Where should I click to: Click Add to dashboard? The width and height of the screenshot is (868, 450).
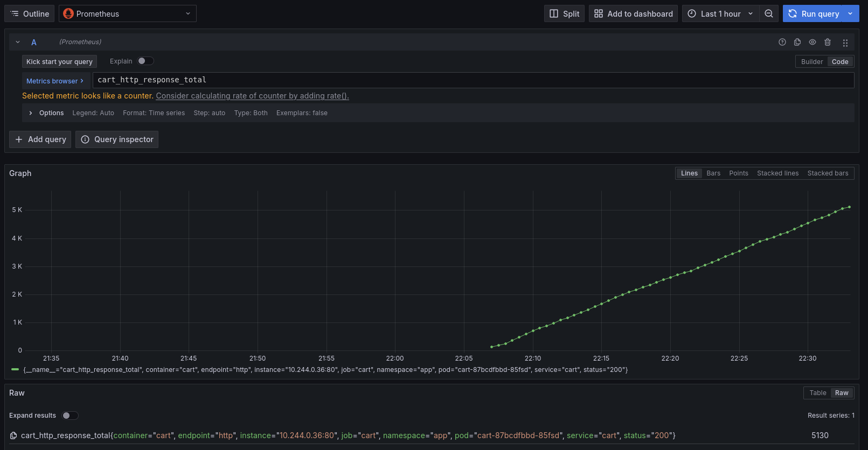633,13
